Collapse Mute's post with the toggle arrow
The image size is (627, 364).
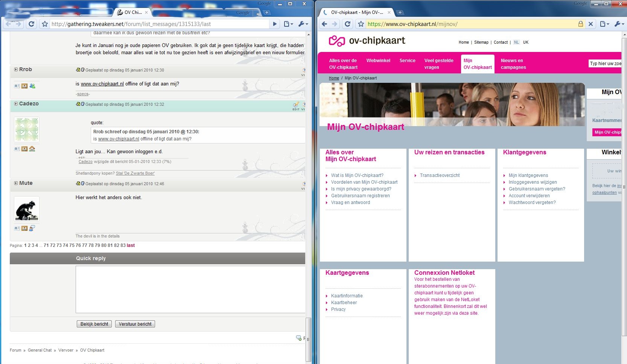[x=16, y=183]
